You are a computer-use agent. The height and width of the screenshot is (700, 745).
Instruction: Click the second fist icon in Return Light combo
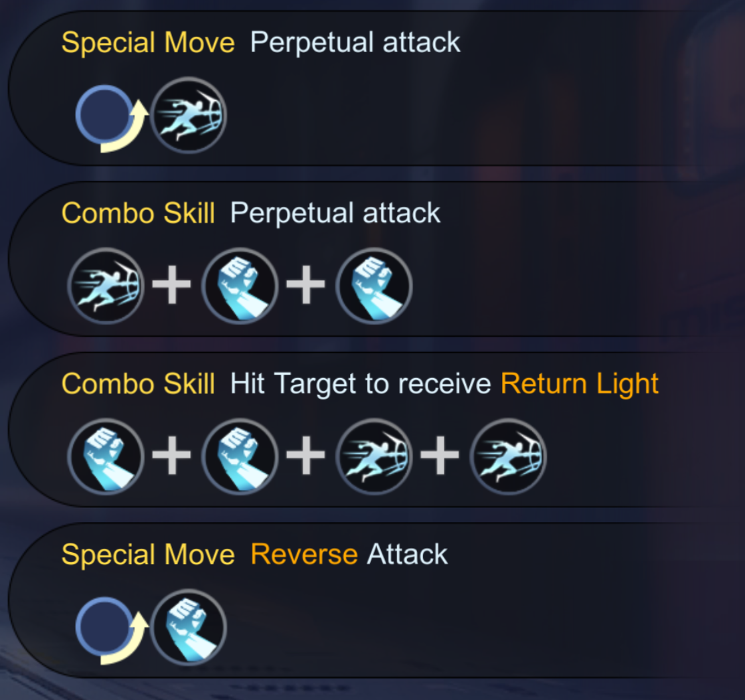click(x=240, y=456)
